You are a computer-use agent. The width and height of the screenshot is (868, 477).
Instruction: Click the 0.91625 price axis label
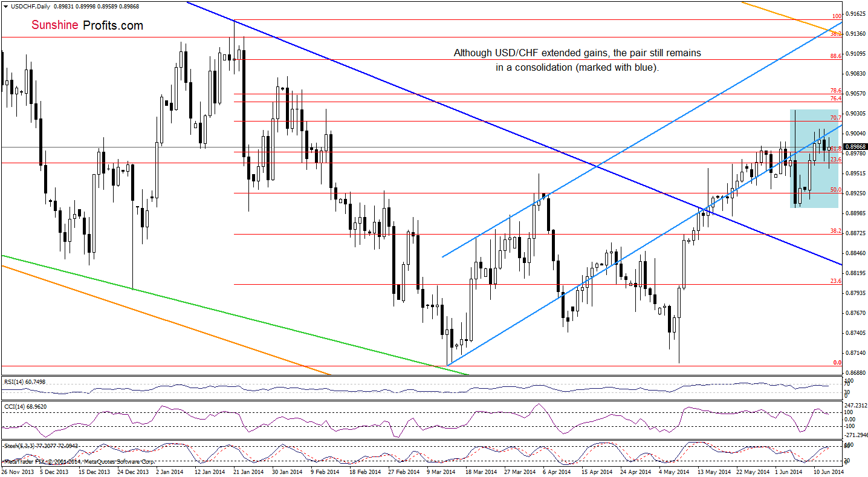tap(855, 13)
